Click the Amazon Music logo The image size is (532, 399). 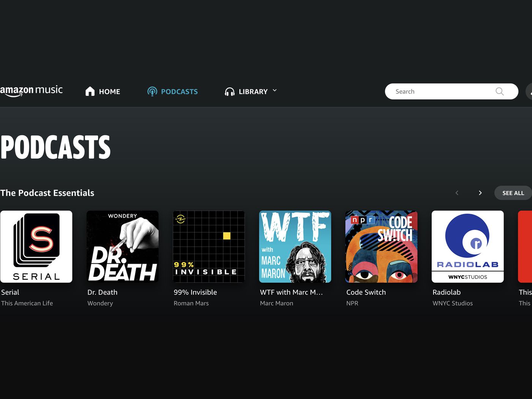coord(31,91)
